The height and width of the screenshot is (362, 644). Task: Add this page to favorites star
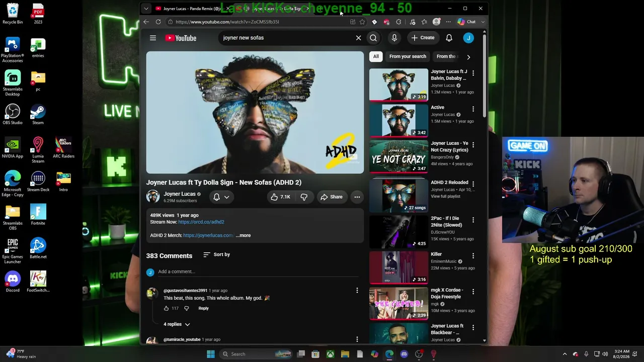pos(362,22)
